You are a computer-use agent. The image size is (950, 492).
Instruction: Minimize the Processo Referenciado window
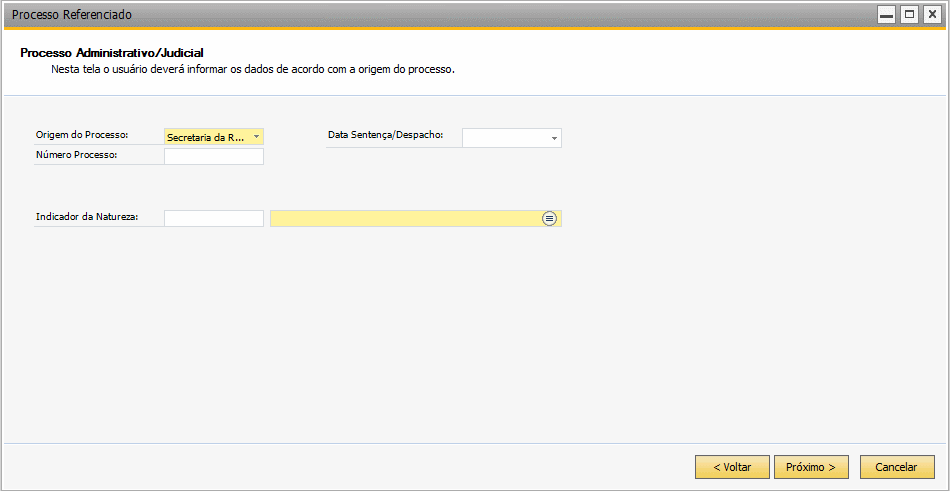(886, 15)
